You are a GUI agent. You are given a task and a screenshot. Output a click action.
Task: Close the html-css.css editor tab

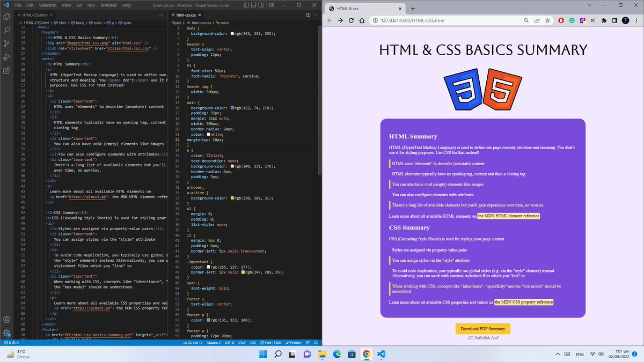point(200,15)
